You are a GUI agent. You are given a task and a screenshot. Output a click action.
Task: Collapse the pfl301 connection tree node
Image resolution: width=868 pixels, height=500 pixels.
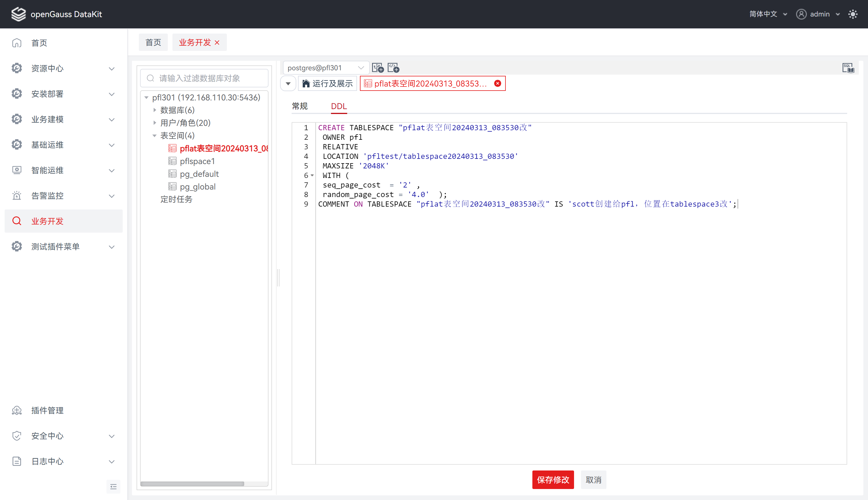tap(146, 98)
